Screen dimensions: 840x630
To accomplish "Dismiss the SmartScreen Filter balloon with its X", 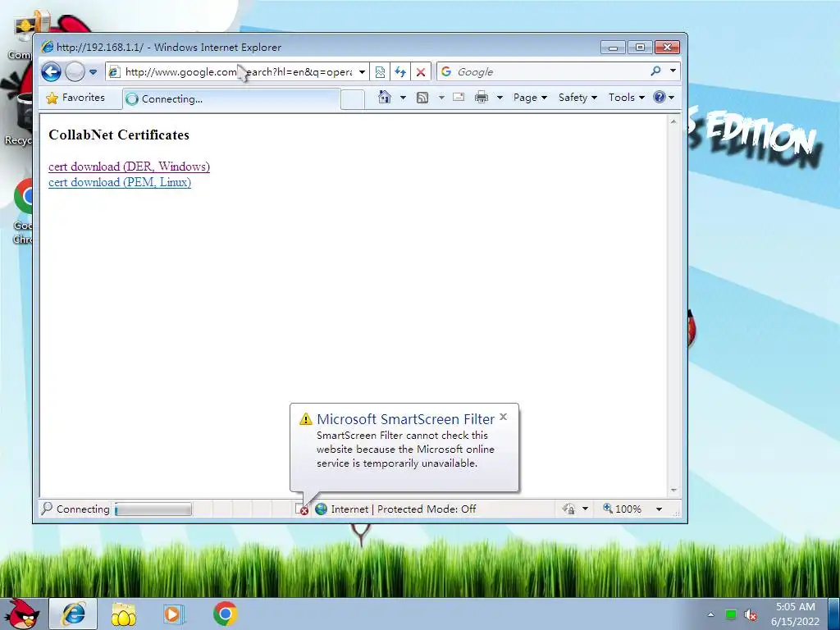I will pyautogui.click(x=503, y=416).
